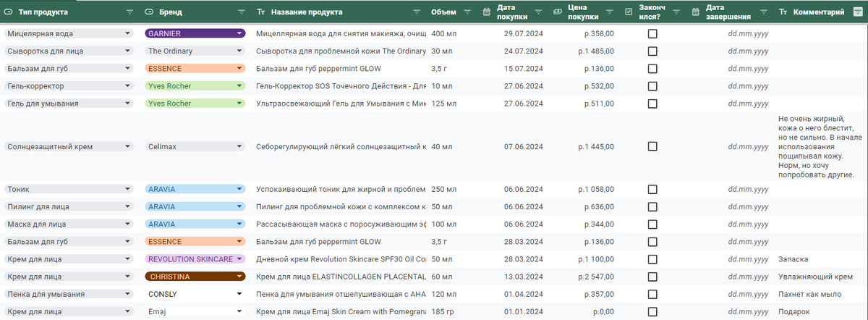Tick checkbox in Пилинг для лица row

pyautogui.click(x=652, y=207)
